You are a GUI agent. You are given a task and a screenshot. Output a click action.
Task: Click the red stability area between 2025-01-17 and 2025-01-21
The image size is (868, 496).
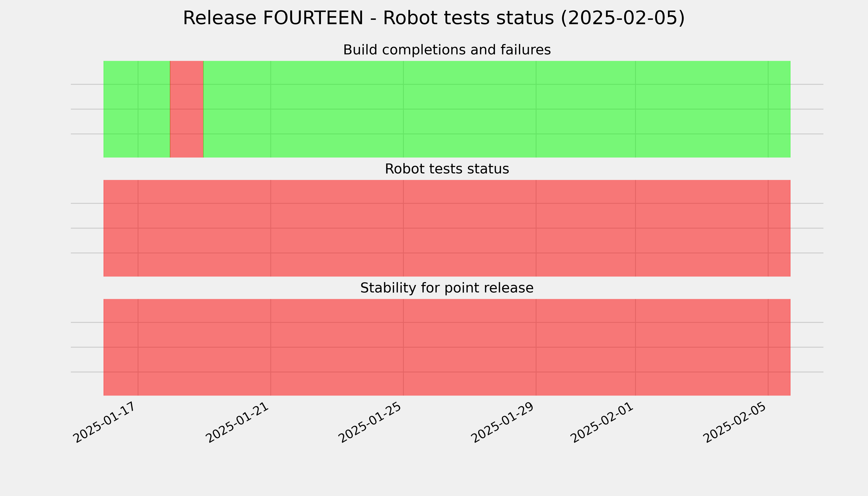204,347
